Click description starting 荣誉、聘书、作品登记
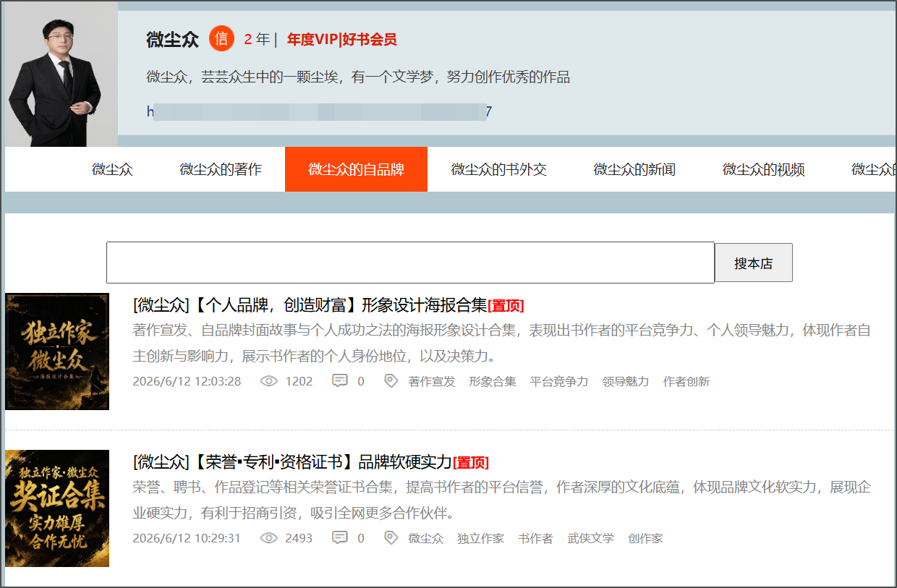The width and height of the screenshot is (897, 588). click(x=502, y=500)
